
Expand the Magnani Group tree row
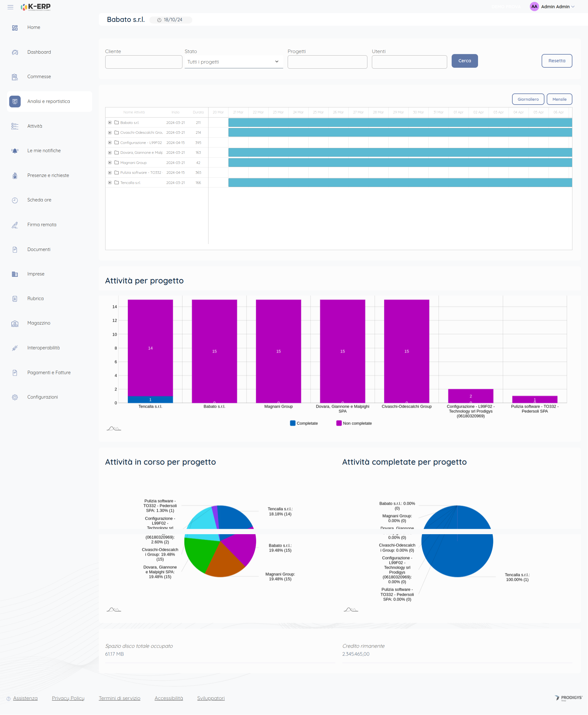coord(110,163)
